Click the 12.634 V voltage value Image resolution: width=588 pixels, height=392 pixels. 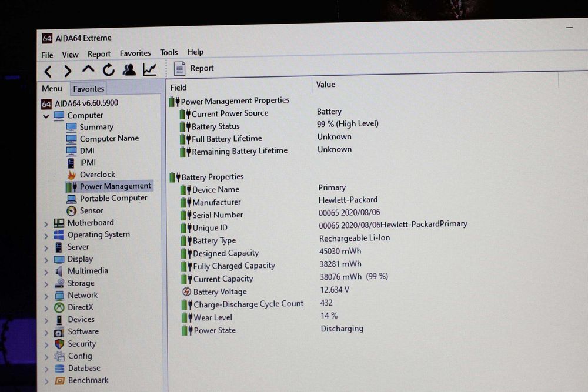[335, 290]
